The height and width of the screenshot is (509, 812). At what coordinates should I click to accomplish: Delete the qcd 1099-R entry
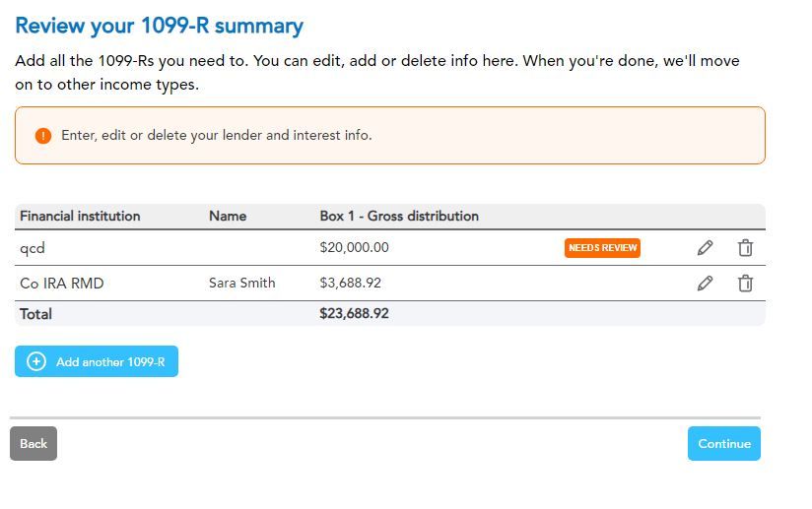[x=745, y=248]
